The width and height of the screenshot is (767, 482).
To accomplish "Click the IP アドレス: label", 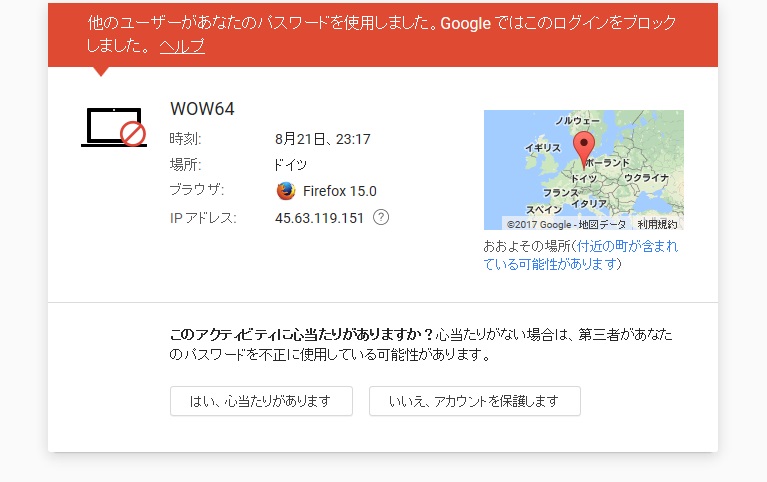I will pos(203,218).
